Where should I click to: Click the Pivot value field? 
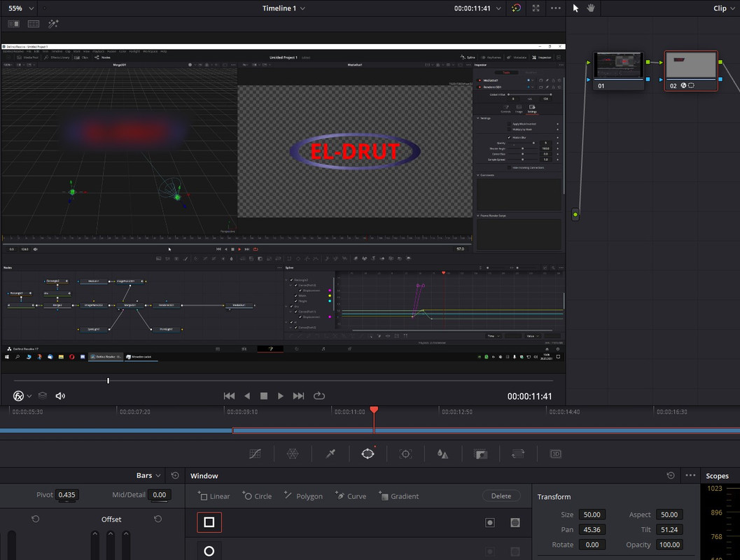pos(67,495)
